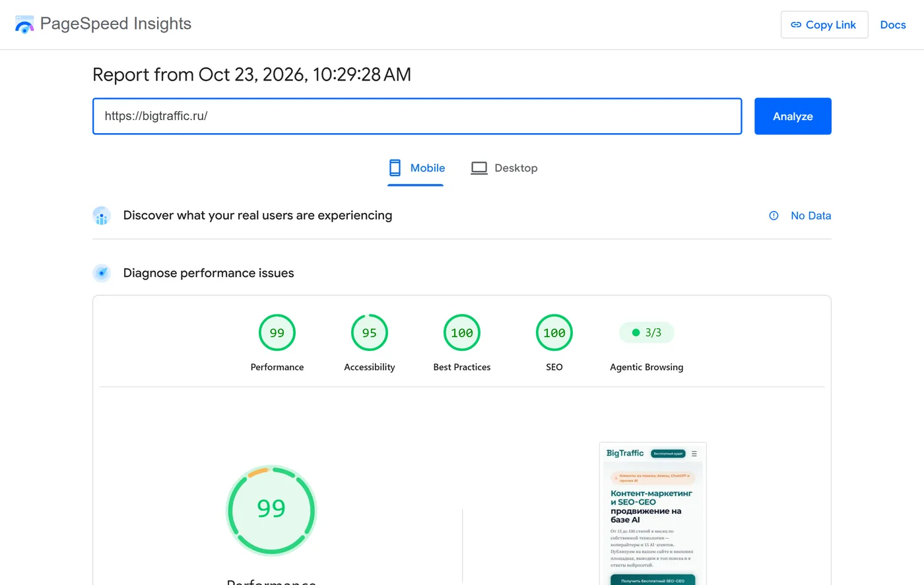
Task: Switch to the Desktop tab
Action: (504, 168)
